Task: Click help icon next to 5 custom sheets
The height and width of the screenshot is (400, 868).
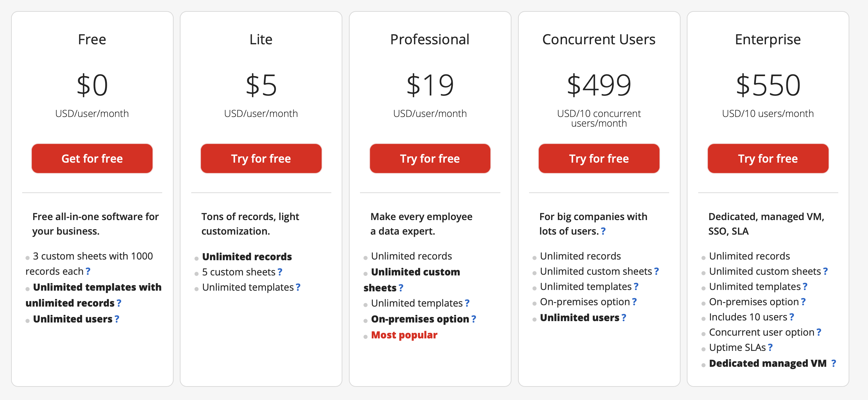Action: pyautogui.click(x=280, y=272)
